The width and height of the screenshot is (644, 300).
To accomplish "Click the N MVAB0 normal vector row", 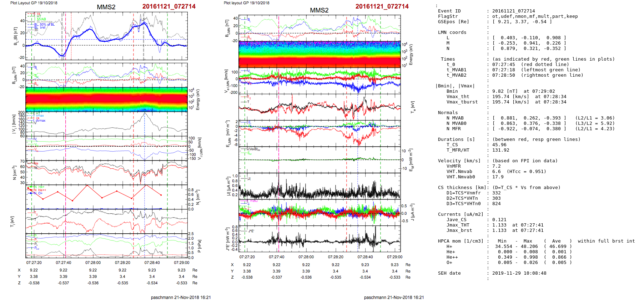I will (528, 123).
